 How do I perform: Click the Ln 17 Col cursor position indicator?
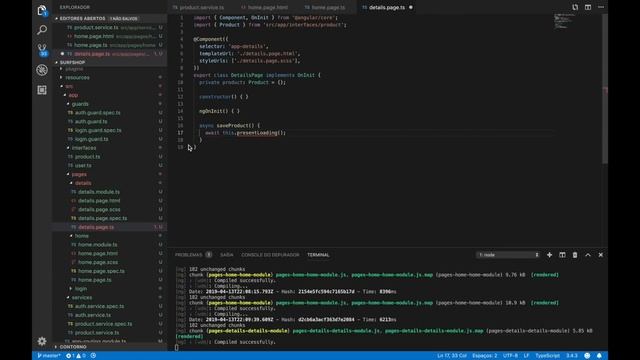pyautogui.click(x=451, y=356)
